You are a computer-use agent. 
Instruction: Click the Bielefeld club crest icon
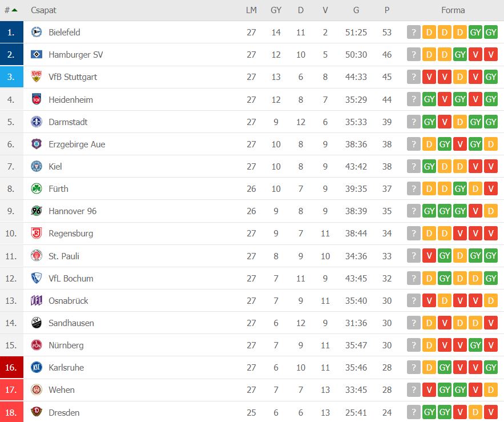pyautogui.click(x=37, y=32)
